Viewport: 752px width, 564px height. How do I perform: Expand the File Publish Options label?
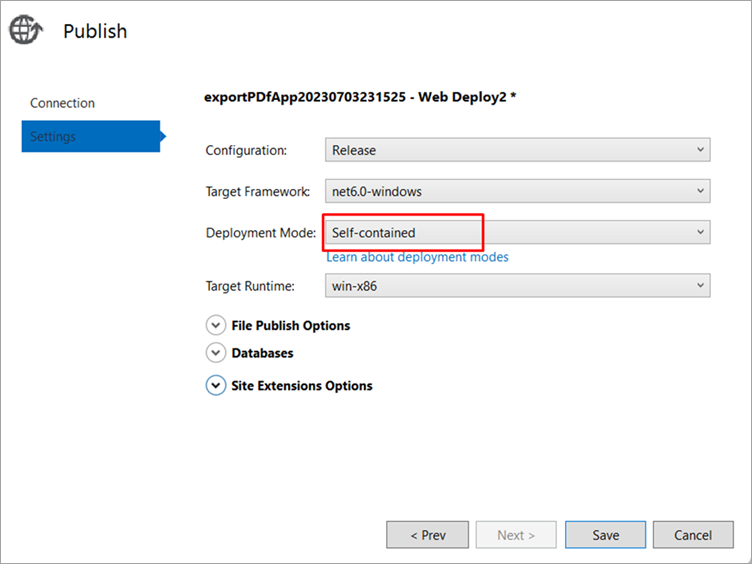tap(290, 325)
